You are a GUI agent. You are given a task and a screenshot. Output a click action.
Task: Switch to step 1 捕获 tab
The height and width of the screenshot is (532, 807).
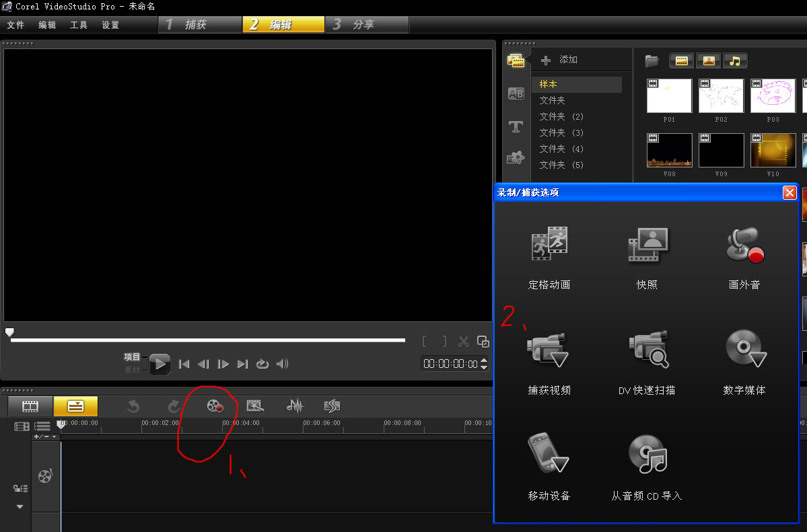click(x=200, y=24)
